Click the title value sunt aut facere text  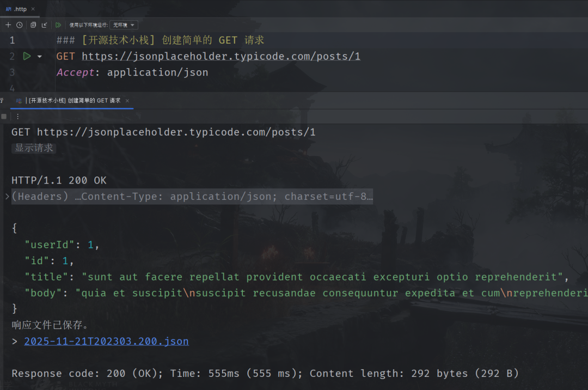[322, 277]
